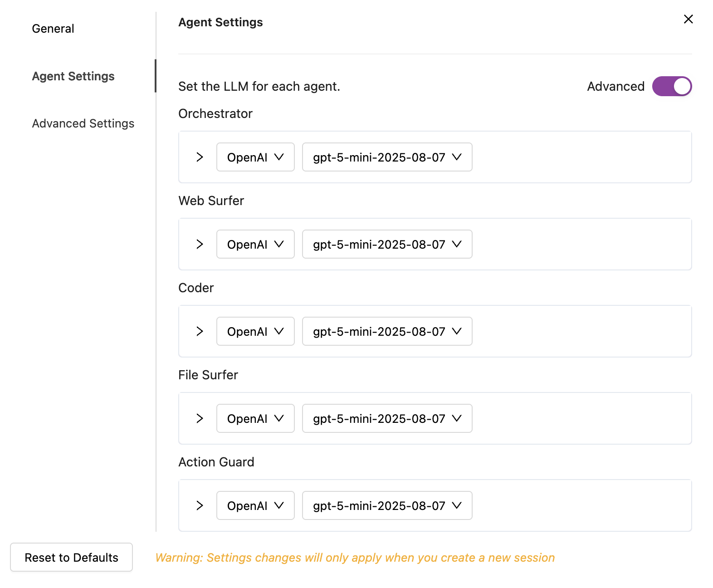Open the Action Guard provider dropdown
Image resolution: width=713 pixels, height=588 pixels.
coord(255,505)
